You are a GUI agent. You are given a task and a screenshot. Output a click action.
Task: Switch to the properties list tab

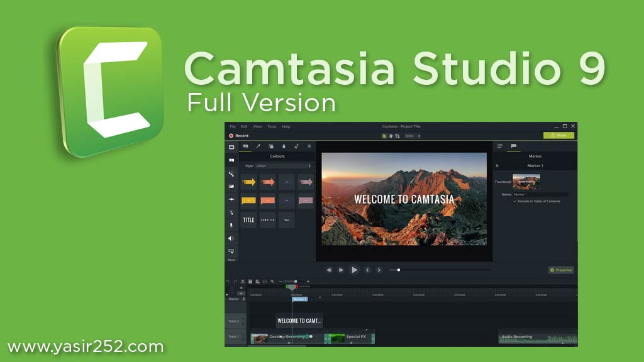(x=500, y=146)
